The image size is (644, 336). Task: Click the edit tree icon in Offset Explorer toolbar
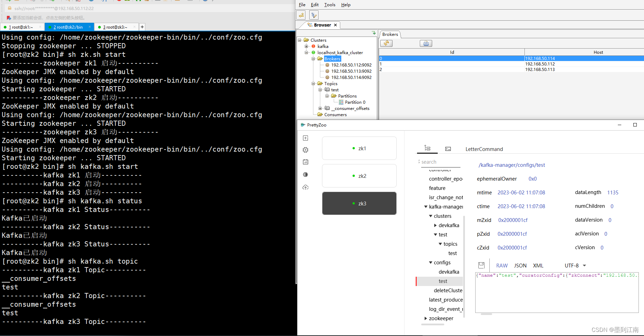point(314,15)
